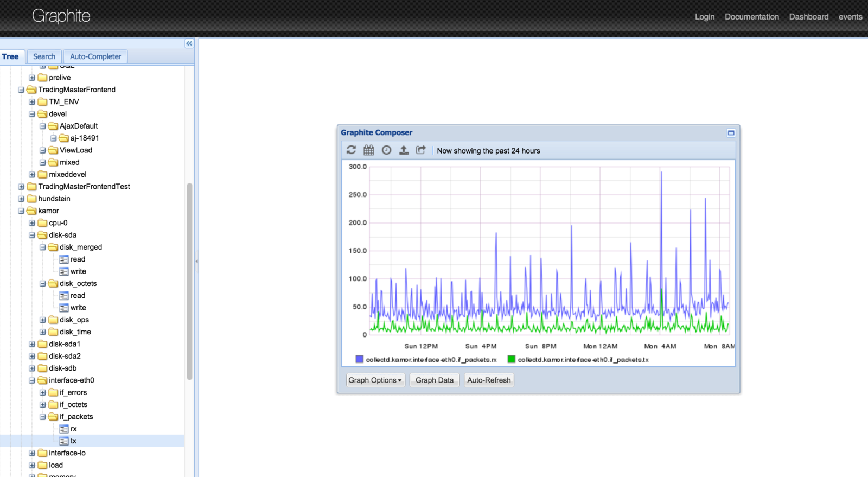Toggle the Graphite Composer window collapse icon
868x477 pixels.
731,133
